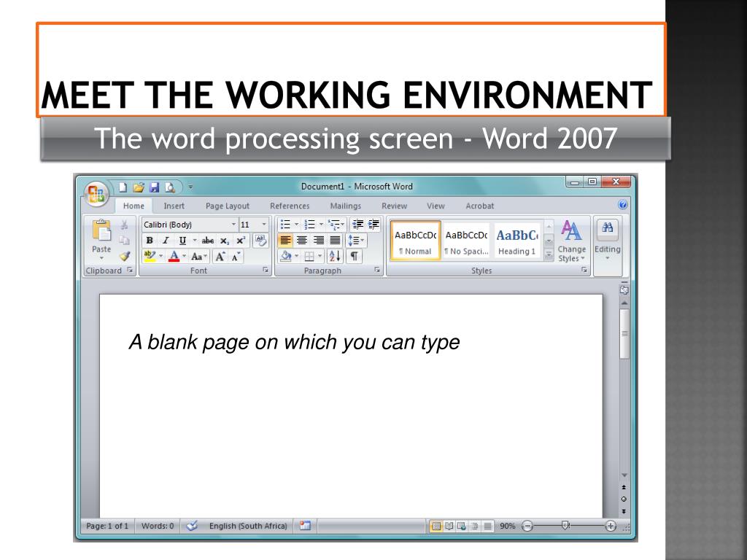Zoom in with the plus button
747x560 pixels.
(x=611, y=526)
